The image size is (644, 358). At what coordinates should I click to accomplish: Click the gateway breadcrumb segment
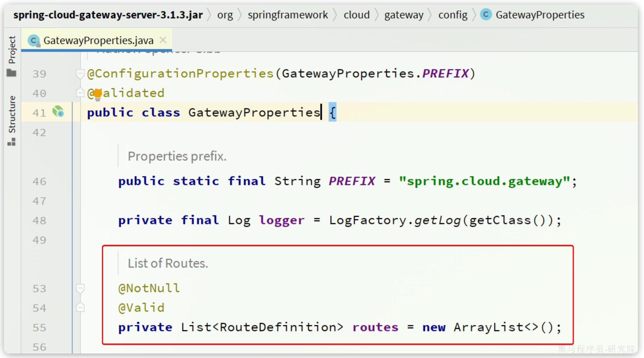[x=403, y=15]
